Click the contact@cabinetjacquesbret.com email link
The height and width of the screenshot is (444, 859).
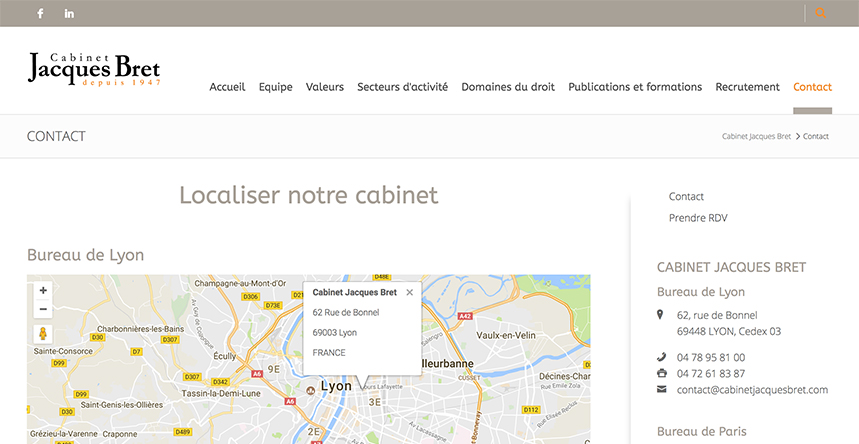[x=752, y=390]
